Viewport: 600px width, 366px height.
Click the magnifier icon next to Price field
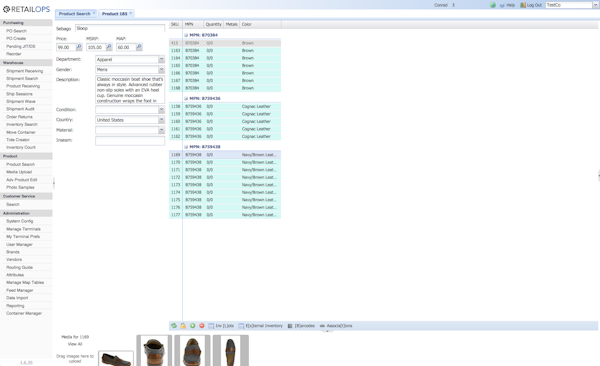(x=79, y=47)
